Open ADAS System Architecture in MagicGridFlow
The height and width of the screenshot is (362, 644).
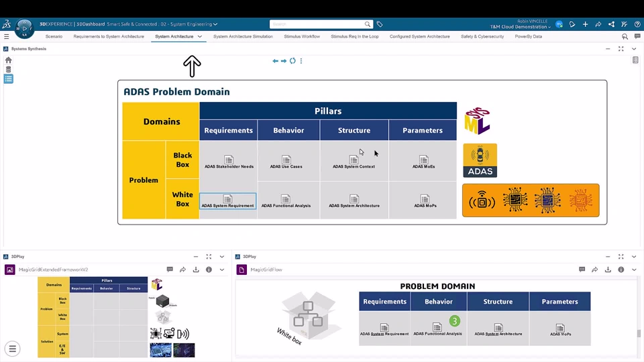[x=498, y=330]
